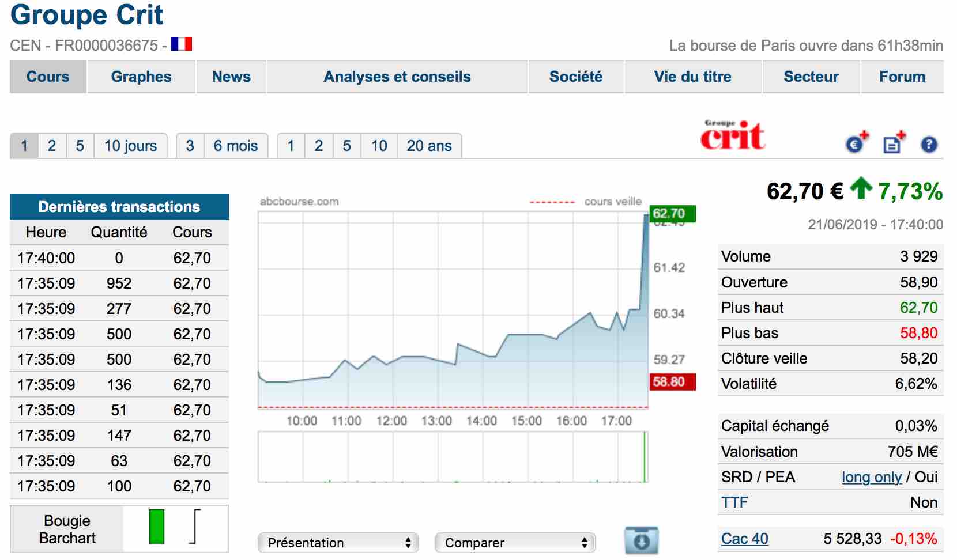Viewport: 957px width, 560px height.
Task: Open the TTF link
Action: (734, 502)
